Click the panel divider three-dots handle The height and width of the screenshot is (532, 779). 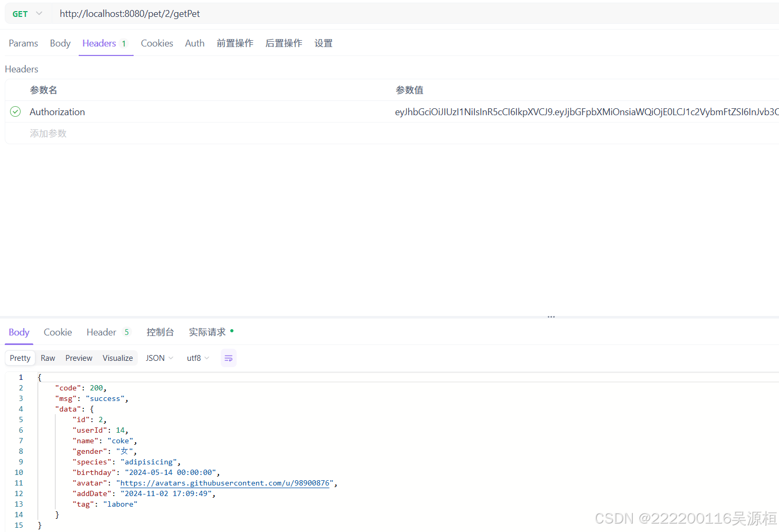(x=551, y=317)
